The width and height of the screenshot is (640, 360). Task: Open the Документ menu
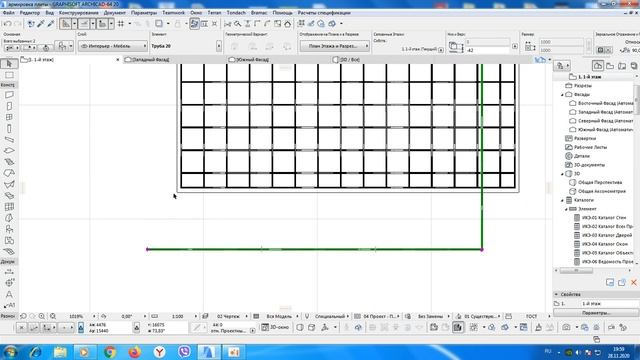click(115, 13)
